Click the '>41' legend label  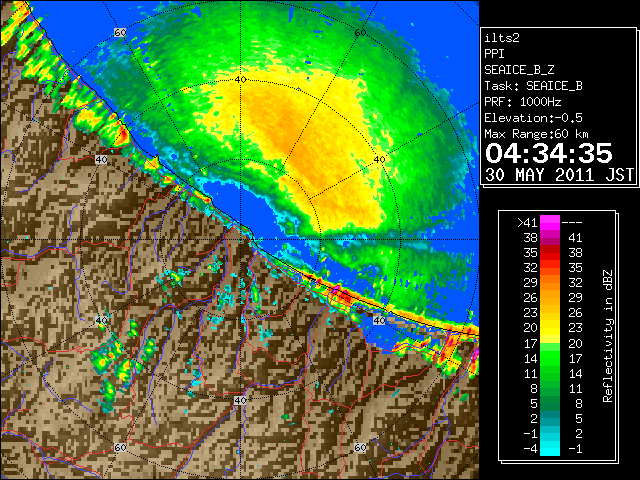(x=527, y=223)
